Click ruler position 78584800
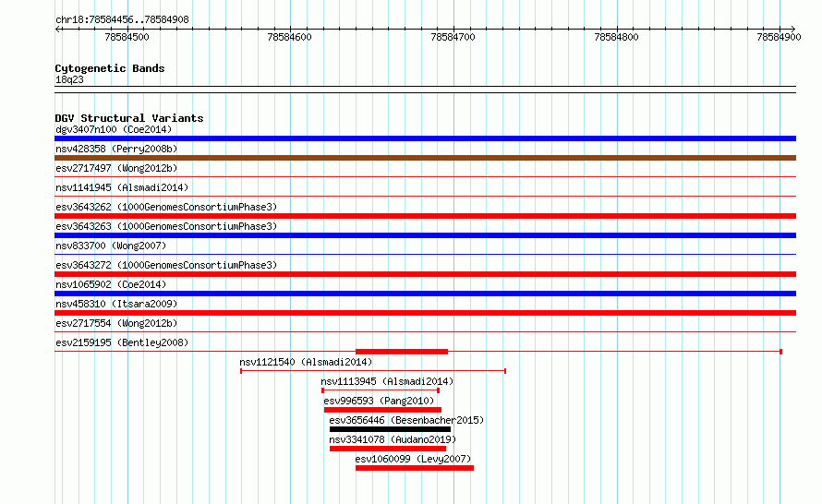This screenshot has width=822, height=504. [617, 37]
